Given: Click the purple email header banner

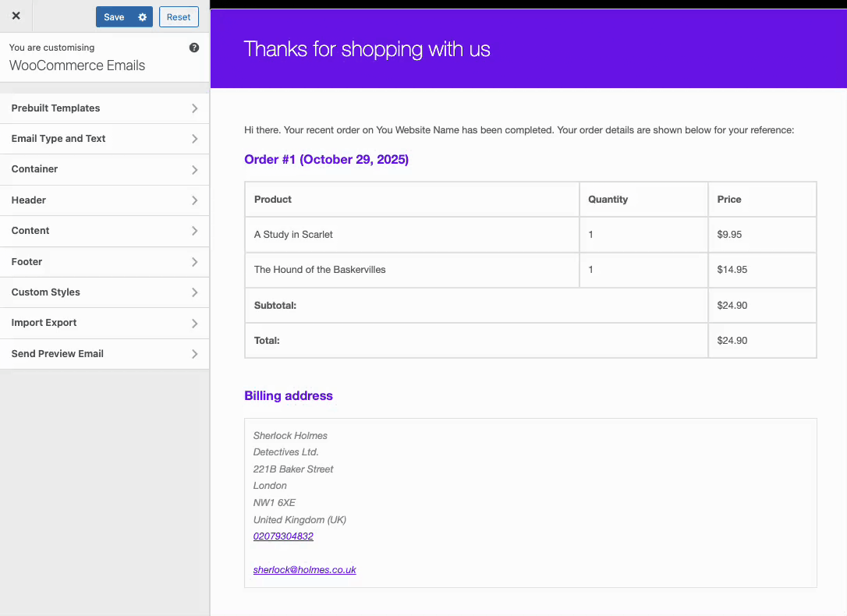Looking at the screenshot, I should (529, 47).
